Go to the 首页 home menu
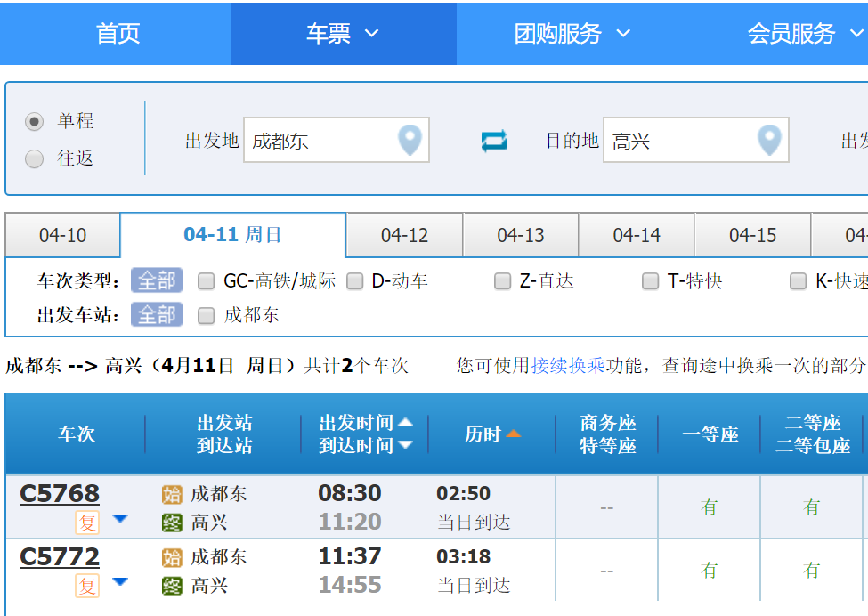The width and height of the screenshot is (868, 616). (118, 34)
